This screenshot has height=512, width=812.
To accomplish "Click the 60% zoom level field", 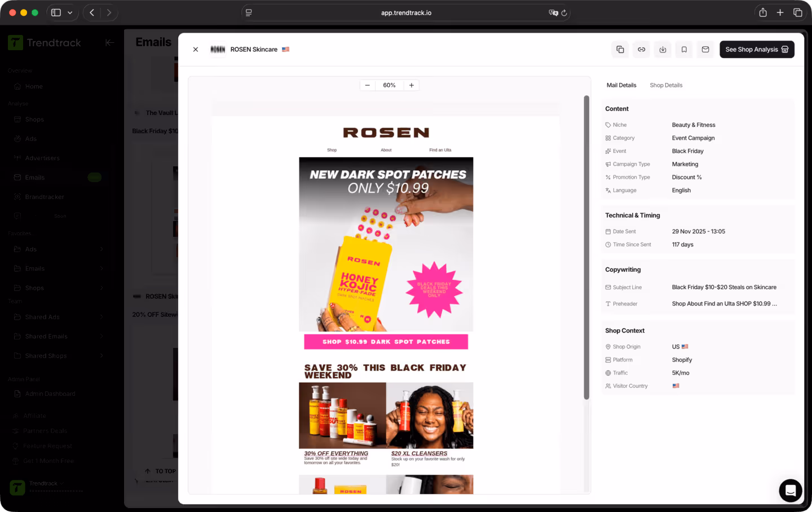I will (x=390, y=85).
